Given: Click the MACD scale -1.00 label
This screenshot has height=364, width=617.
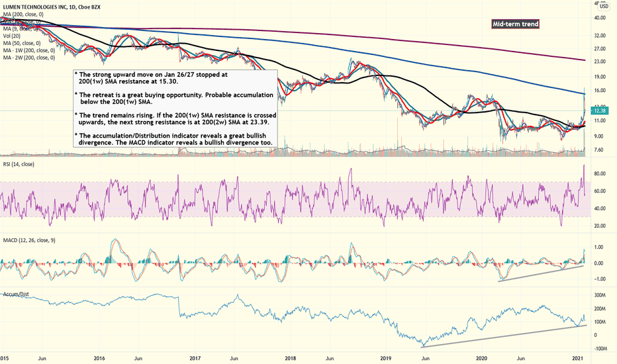Looking at the screenshot, I should coord(599,279).
